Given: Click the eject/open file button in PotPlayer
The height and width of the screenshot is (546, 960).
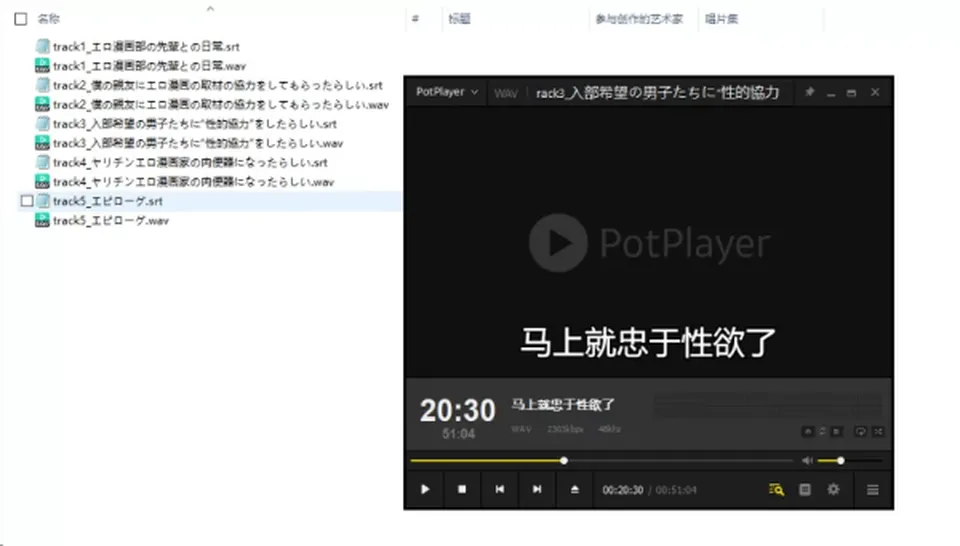Looking at the screenshot, I should [574, 489].
